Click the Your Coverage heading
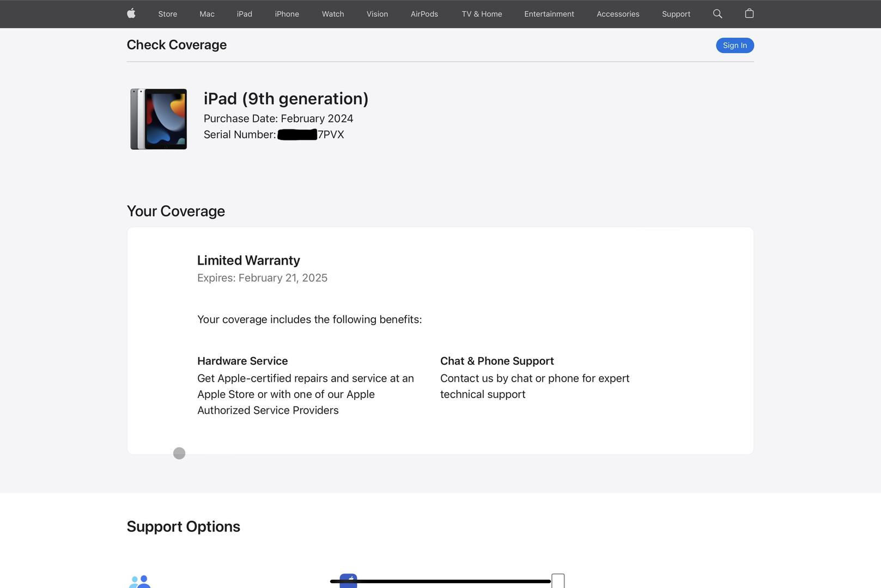This screenshot has width=881, height=588. [176, 211]
